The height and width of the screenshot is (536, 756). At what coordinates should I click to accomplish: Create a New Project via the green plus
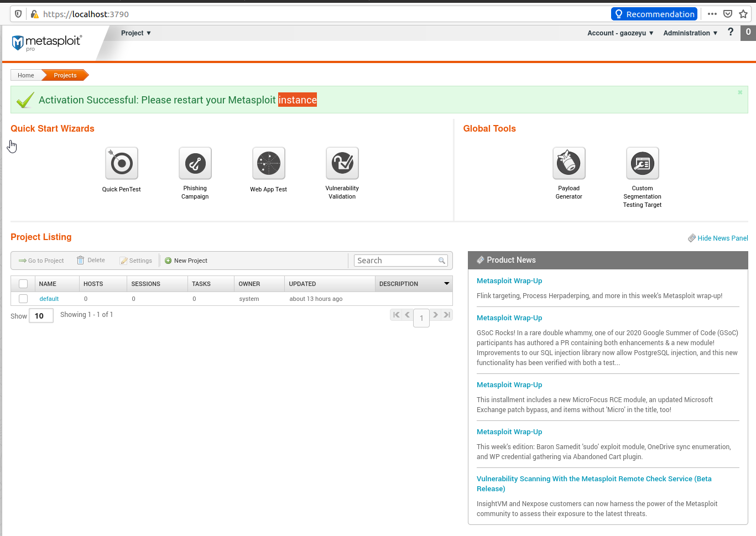(186, 260)
